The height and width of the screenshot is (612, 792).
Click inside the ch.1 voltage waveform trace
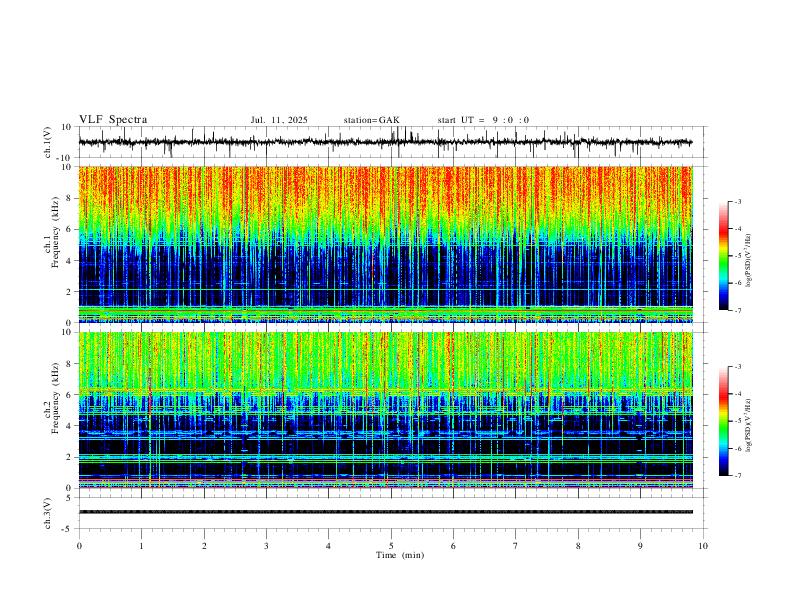click(x=385, y=142)
